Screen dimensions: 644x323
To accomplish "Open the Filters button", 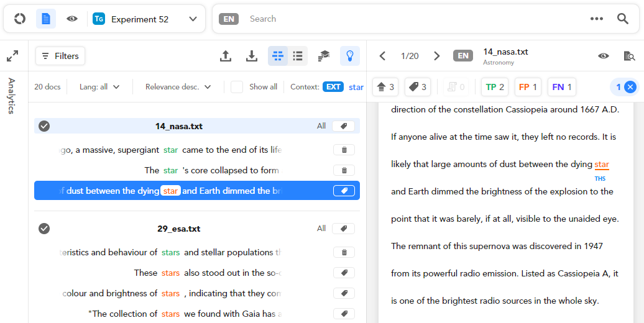I will point(60,56).
